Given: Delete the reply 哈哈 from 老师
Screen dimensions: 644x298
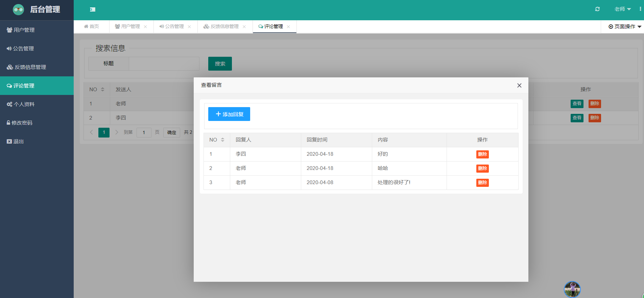Looking at the screenshot, I should 482,168.
